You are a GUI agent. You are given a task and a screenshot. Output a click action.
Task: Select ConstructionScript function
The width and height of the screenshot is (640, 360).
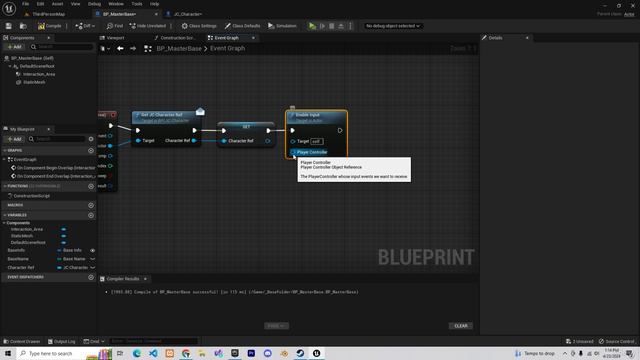(x=31, y=196)
